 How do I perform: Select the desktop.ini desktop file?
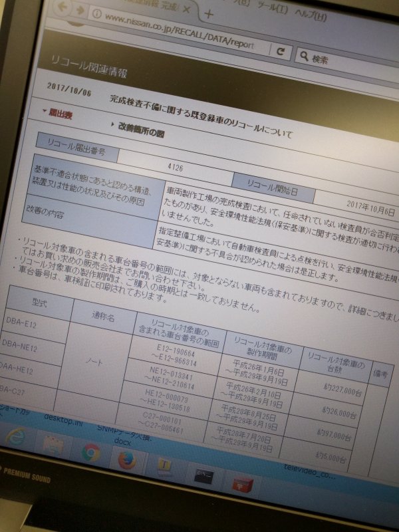[63, 420]
